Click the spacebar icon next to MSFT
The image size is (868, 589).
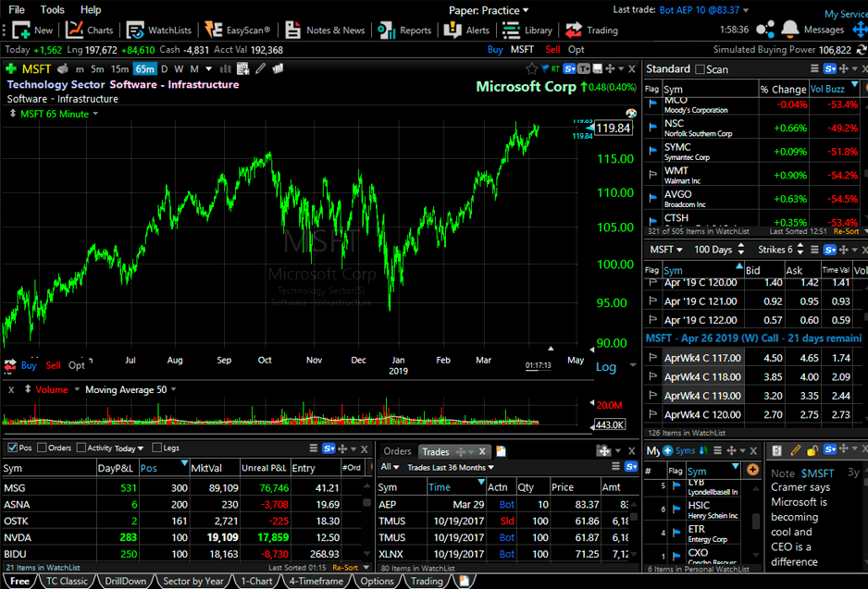(63, 69)
